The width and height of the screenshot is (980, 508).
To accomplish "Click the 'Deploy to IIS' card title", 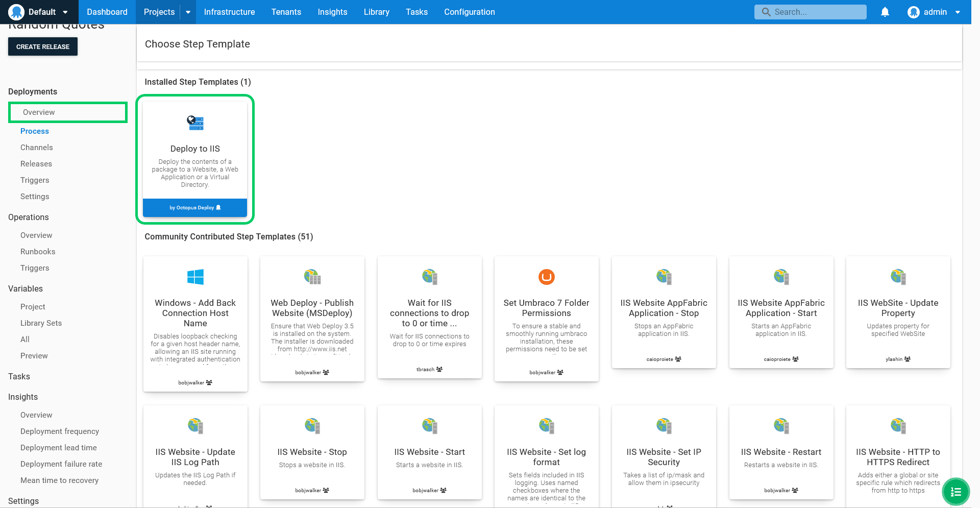I will [x=195, y=149].
